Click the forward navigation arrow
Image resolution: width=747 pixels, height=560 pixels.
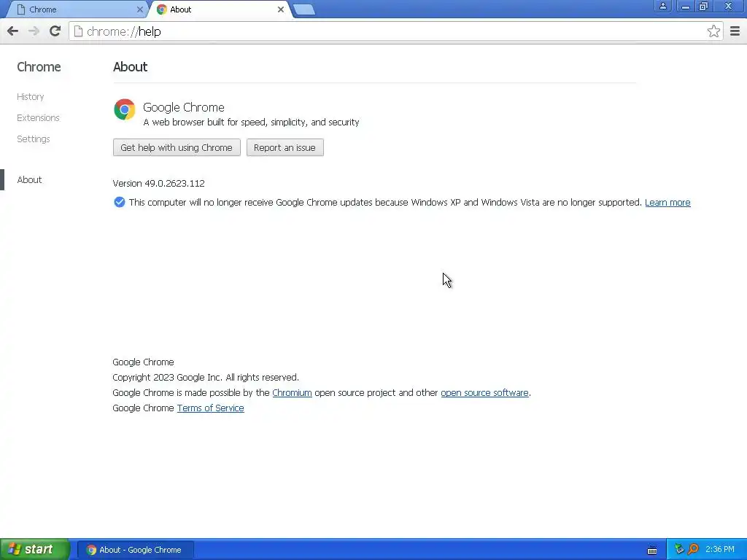coord(34,31)
